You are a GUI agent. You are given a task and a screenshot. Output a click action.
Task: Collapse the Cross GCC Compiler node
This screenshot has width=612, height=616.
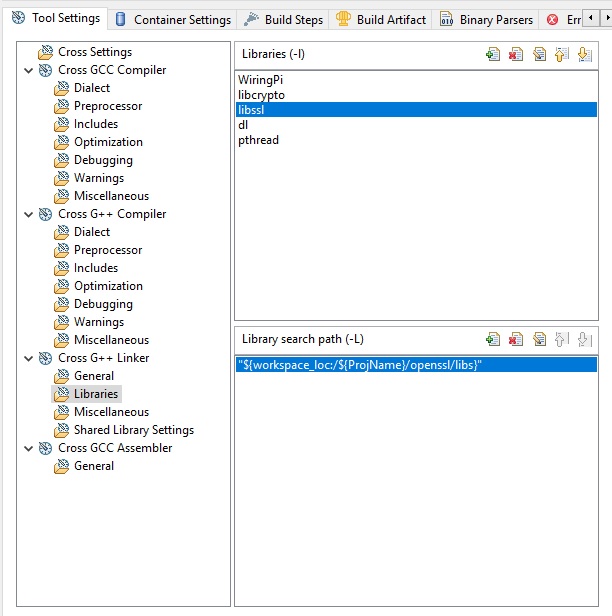[x=28, y=71]
